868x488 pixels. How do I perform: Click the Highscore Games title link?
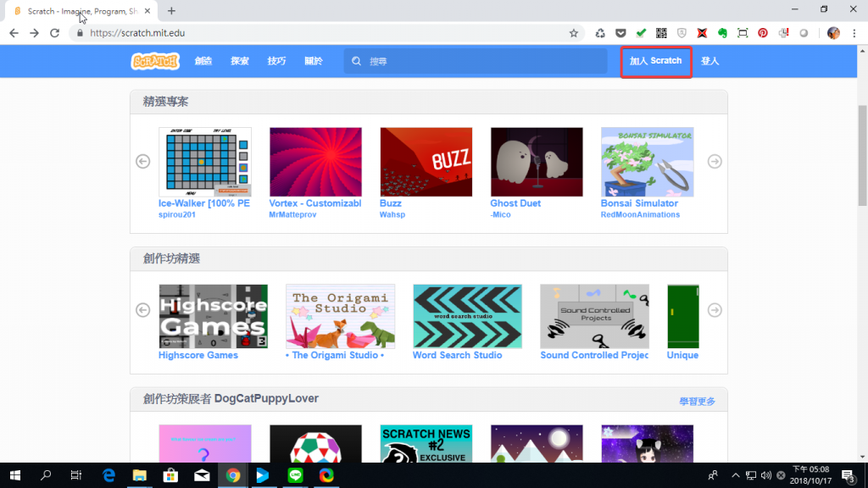coord(198,355)
